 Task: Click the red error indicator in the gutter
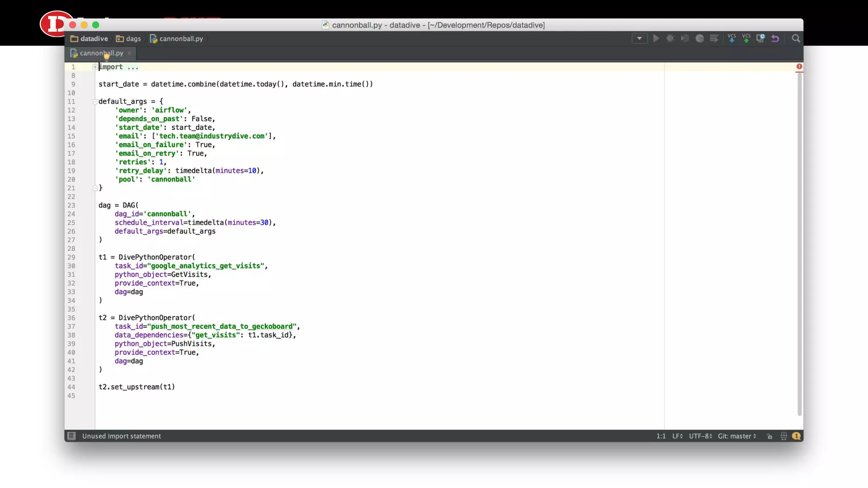(x=799, y=67)
